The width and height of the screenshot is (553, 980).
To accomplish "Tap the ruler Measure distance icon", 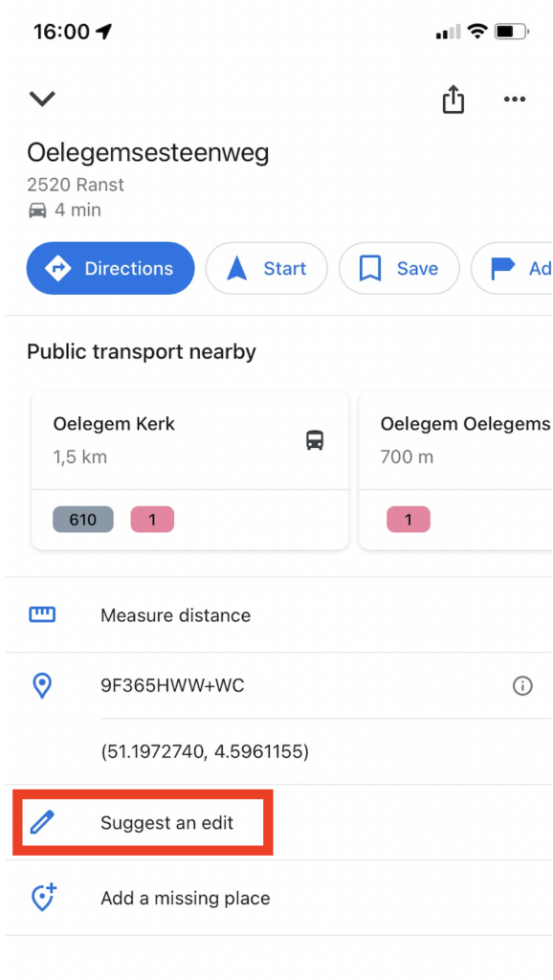I will pyautogui.click(x=42, y=615).
